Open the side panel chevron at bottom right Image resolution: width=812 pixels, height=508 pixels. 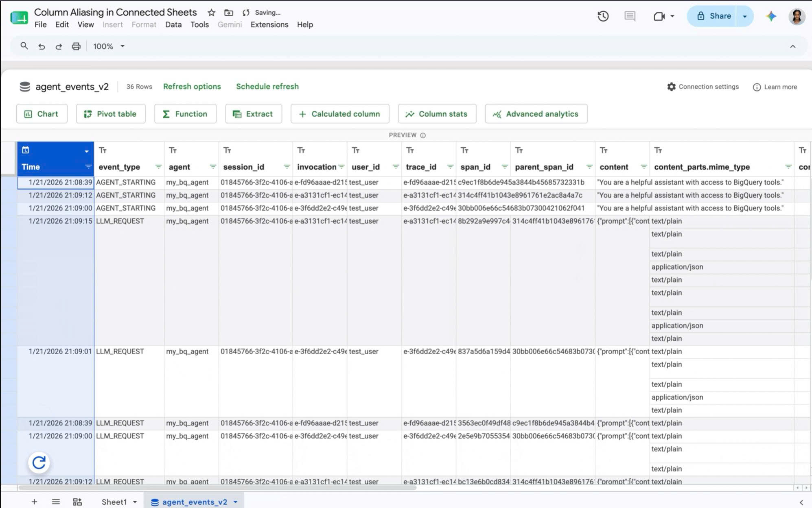[x=801, y=502]
